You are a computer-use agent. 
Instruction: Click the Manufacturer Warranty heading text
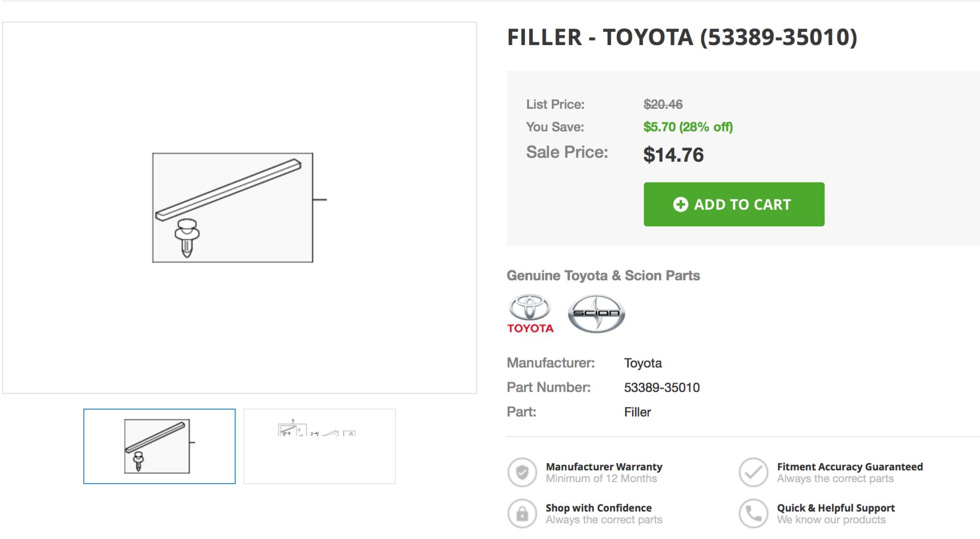pos(604,466)
